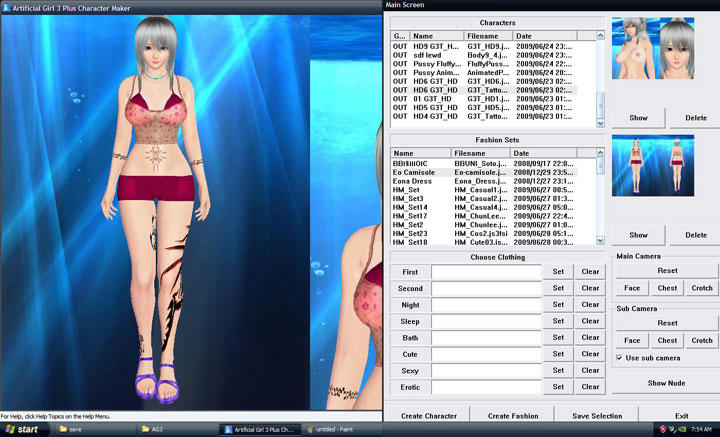Click the taskbar clock showing 7:54 AM
720x437 pixels.
701,430
